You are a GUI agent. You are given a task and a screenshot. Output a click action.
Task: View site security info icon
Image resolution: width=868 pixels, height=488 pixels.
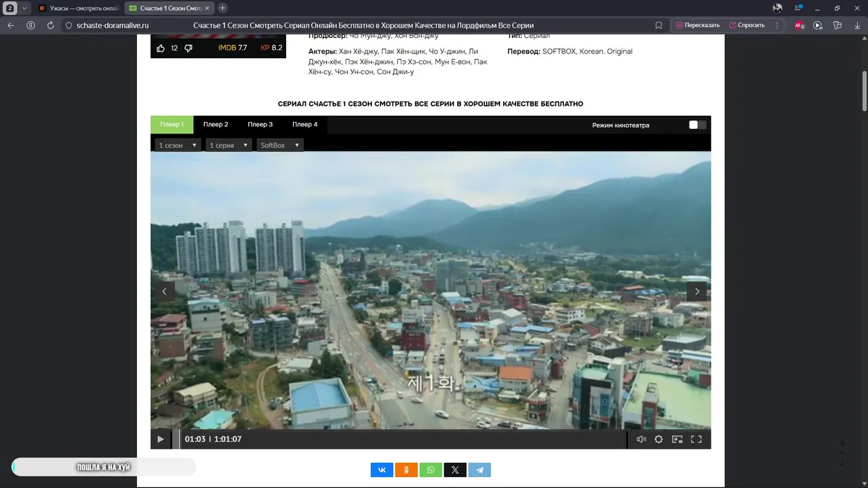click(68, 25)
